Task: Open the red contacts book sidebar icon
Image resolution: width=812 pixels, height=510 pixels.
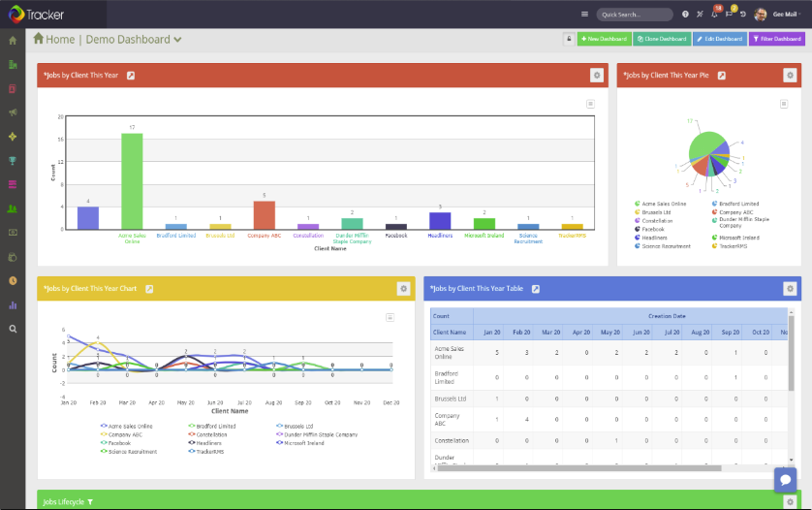Action: point(13,88)
